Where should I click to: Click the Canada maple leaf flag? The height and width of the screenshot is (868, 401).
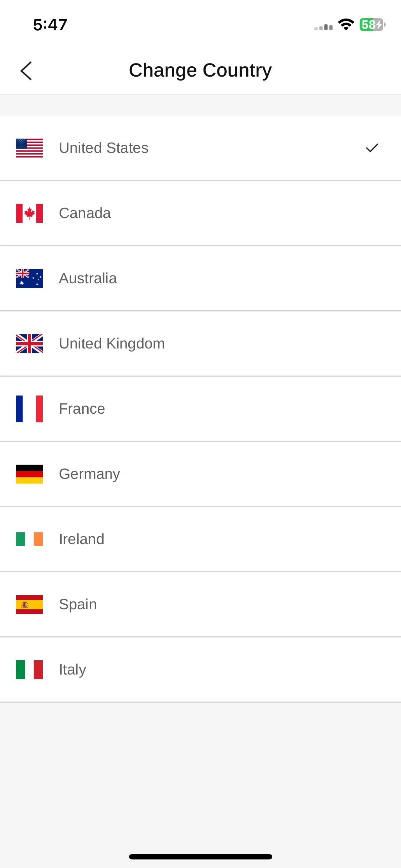click(x=29, y=213)
